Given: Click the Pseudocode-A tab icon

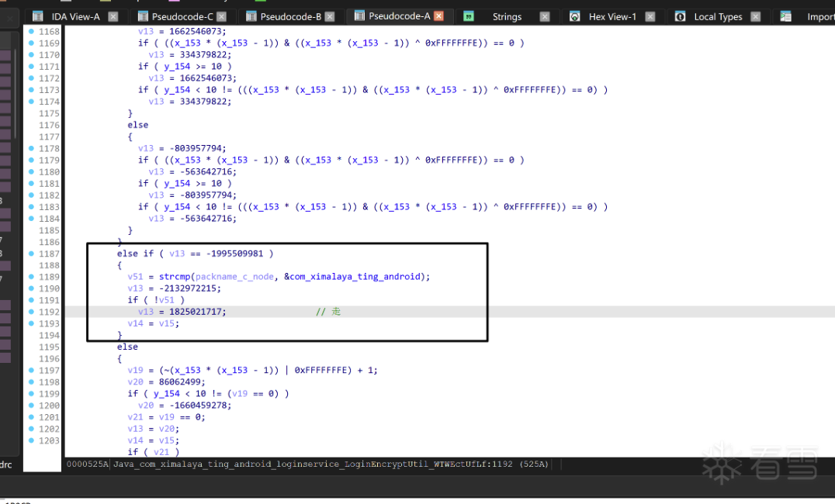Looking at the screenshot, I should [359, 16].
